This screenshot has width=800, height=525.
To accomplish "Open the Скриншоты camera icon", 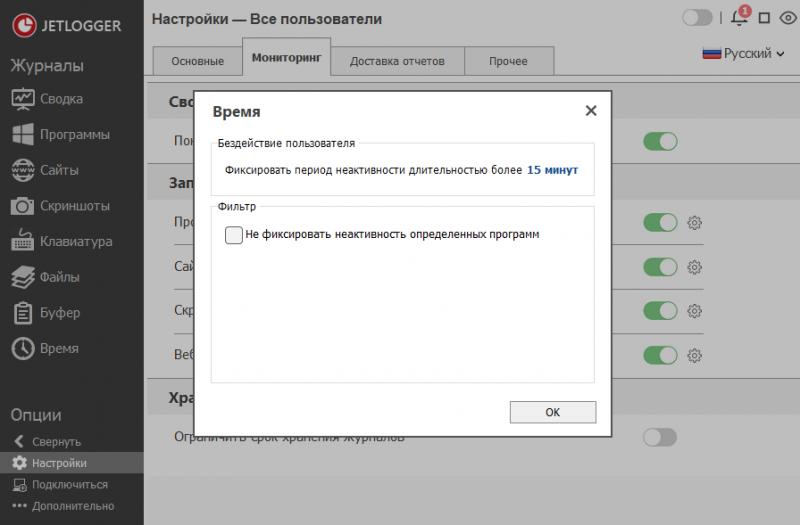I will click(x=23, y=206).
